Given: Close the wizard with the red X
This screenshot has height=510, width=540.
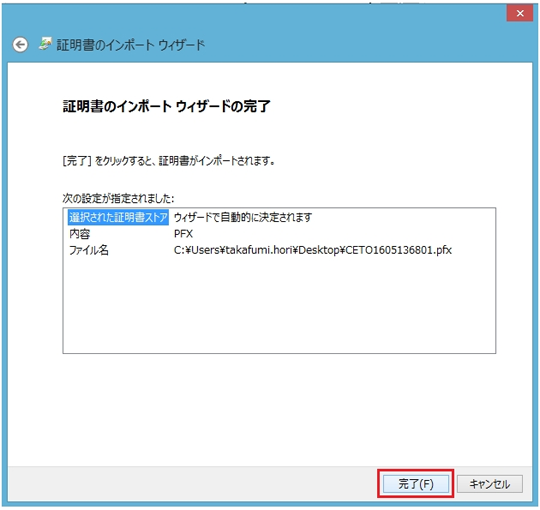Looking at the screenshot, I should [520, 13].
